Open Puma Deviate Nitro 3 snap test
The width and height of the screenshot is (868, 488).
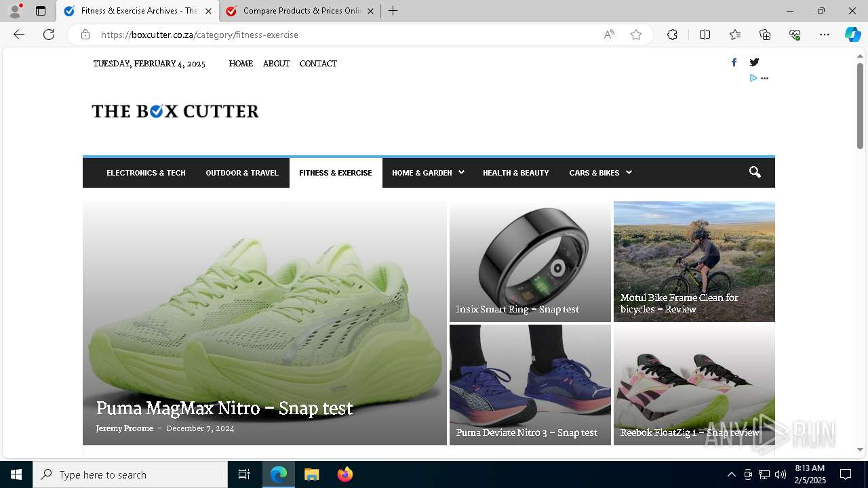pos(527,432)
